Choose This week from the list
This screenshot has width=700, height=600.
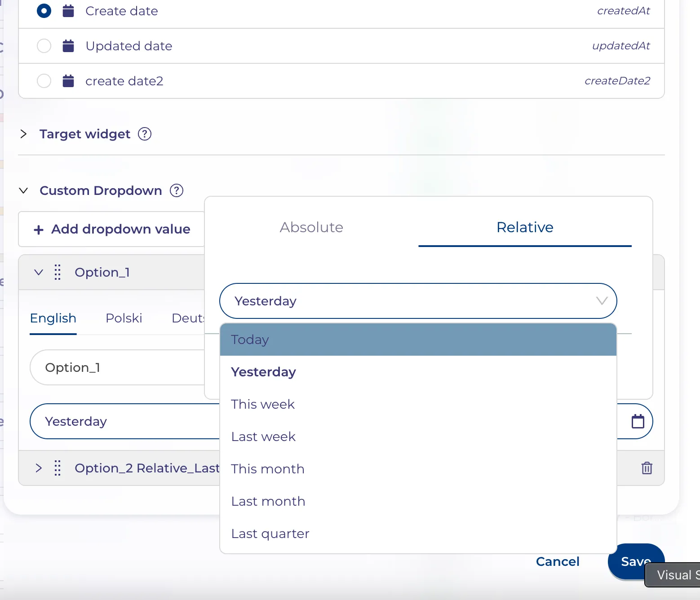click(418, 404)
